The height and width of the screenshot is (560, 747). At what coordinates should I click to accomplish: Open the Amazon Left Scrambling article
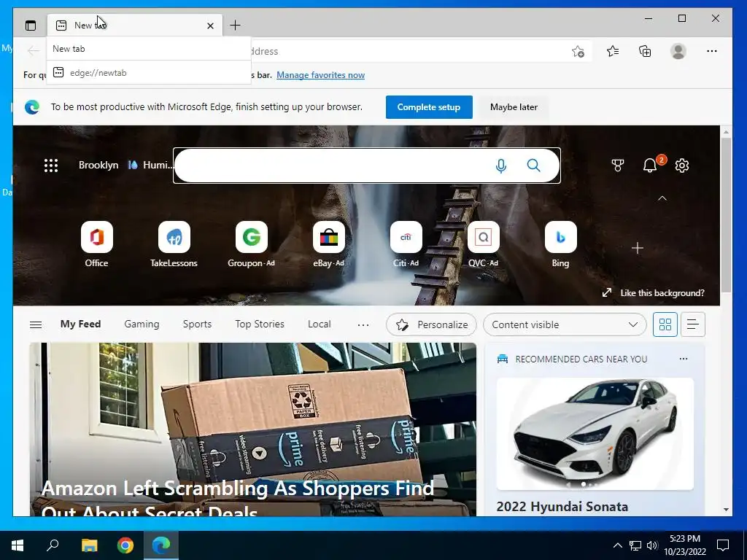coord(252,429)
